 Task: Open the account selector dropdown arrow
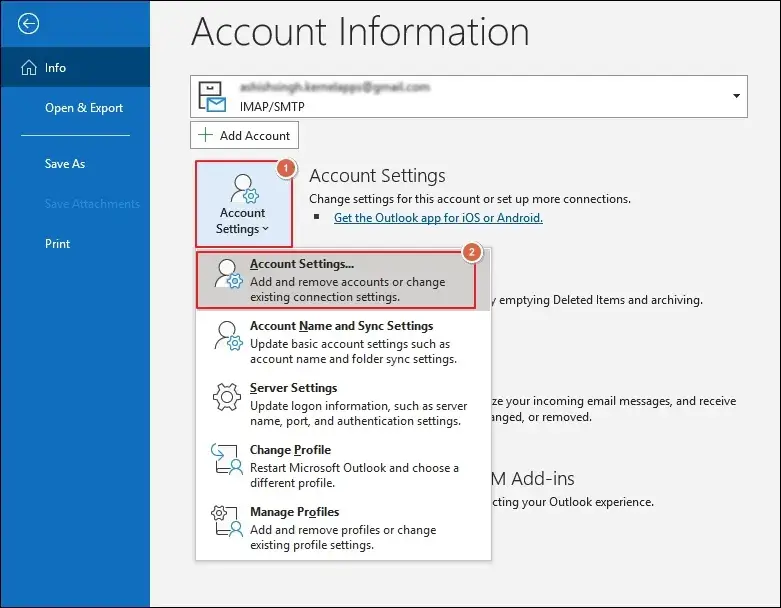(736, 96)
